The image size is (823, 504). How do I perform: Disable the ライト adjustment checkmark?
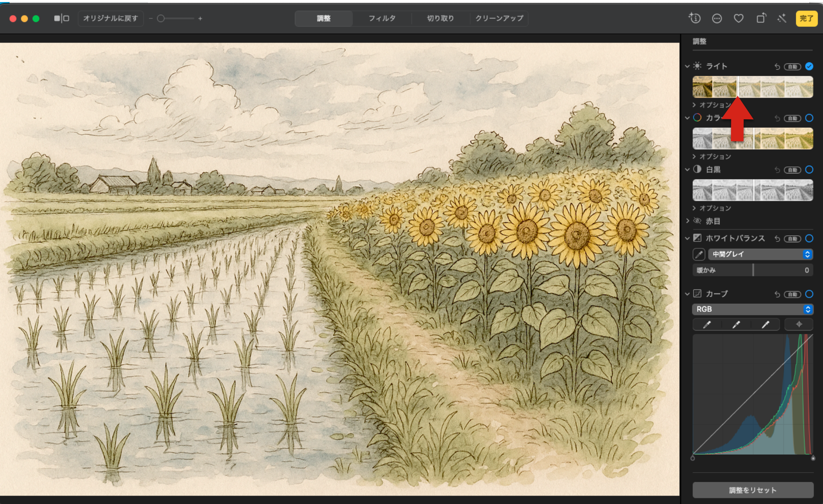(809, 66)
